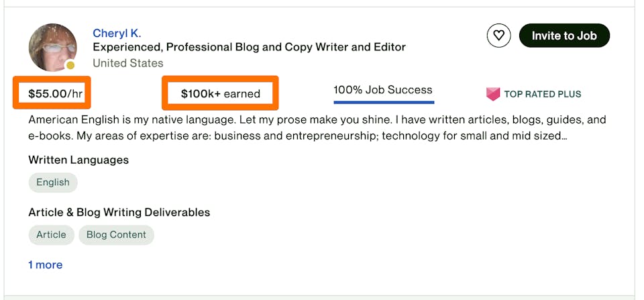Click the 100% Job Success label

[x=383, y=89]
